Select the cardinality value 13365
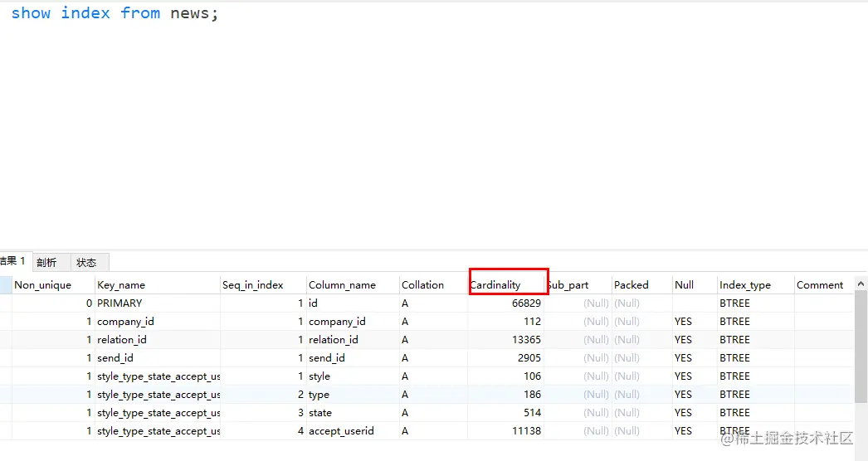This screenshot has width=868, height=461. (x=506, y=340)
